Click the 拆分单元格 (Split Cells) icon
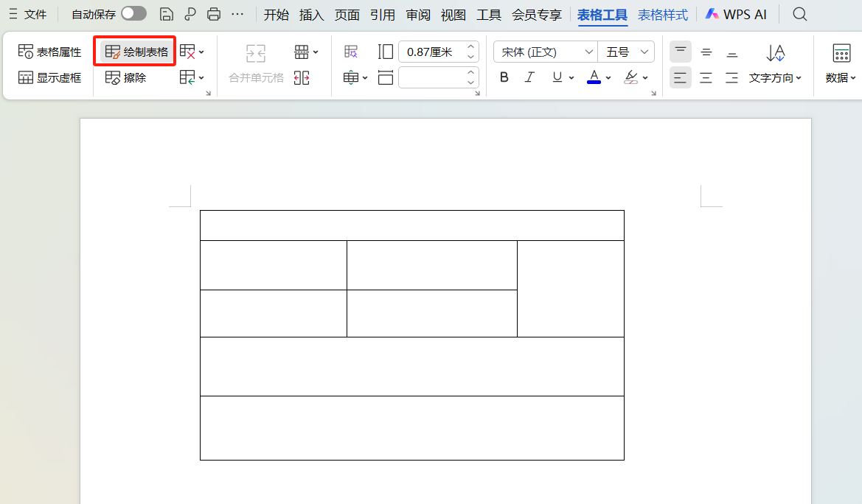Image resolution: width=862 pixels, height=504 pixels. [x=302, y=77]
